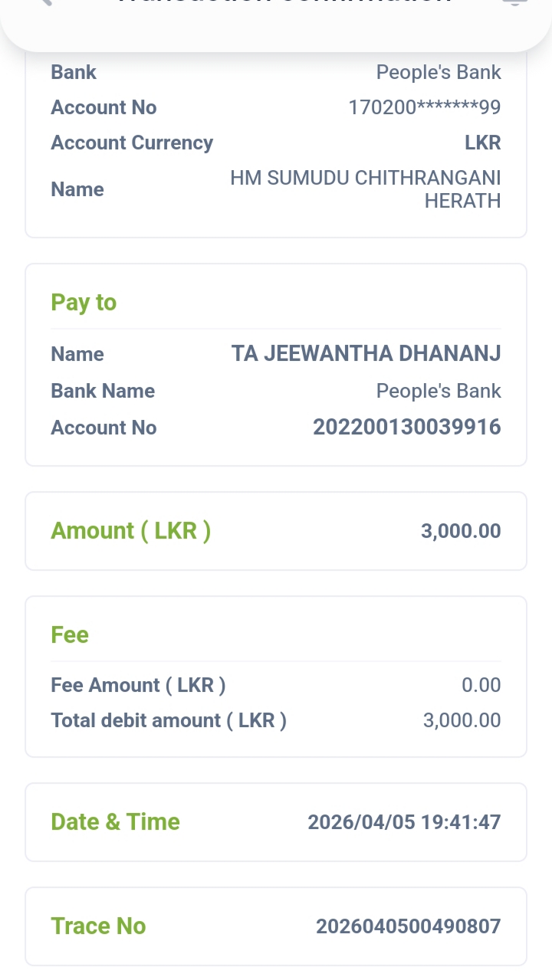The image size is (552, 980).
Task: Select the Account Currency value LKR
Action: [482, 143]
